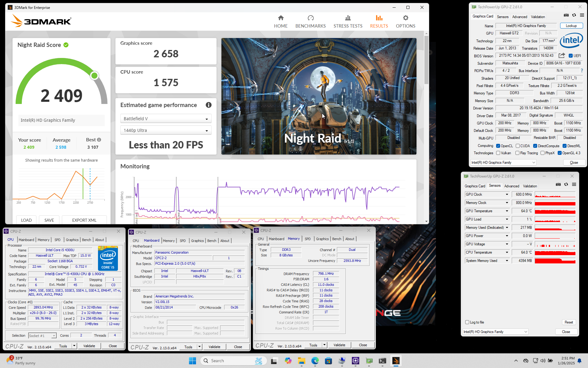This screenshot has width=588, height=368.
Task: Click GPU Load sensor graph in GPU-Z
Action: click(555, 219)
